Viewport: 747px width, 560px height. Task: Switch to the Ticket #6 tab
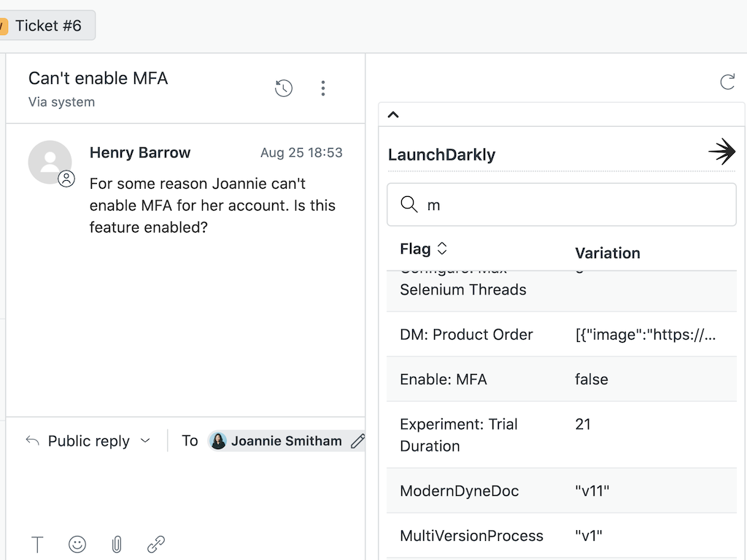[x=48, y=25]
